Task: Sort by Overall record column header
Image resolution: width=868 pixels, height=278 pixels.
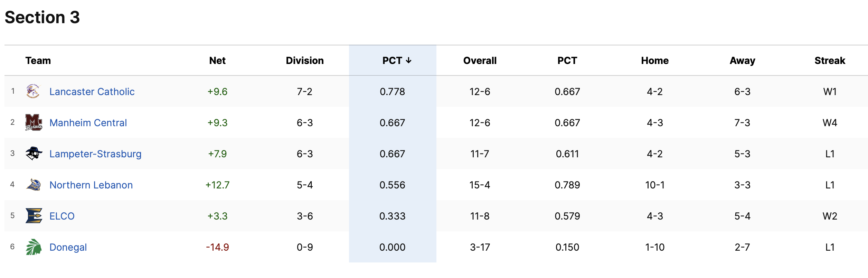Action: coord(480,61)
